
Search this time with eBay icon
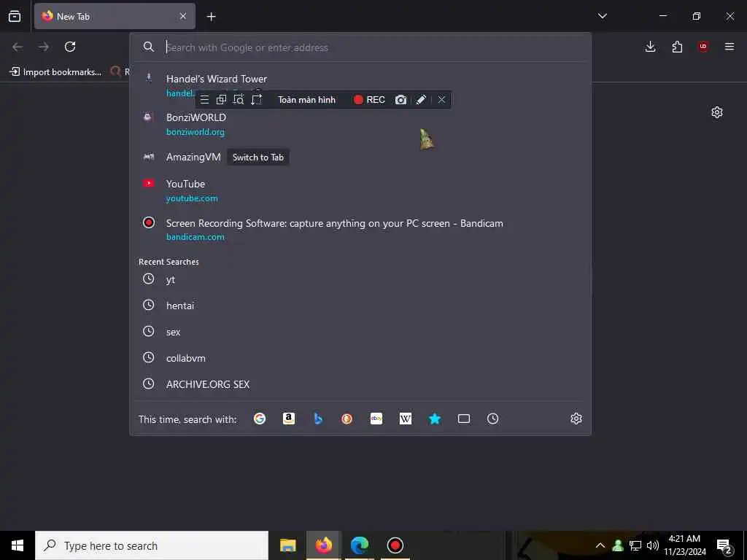click(x=376, y=419)
